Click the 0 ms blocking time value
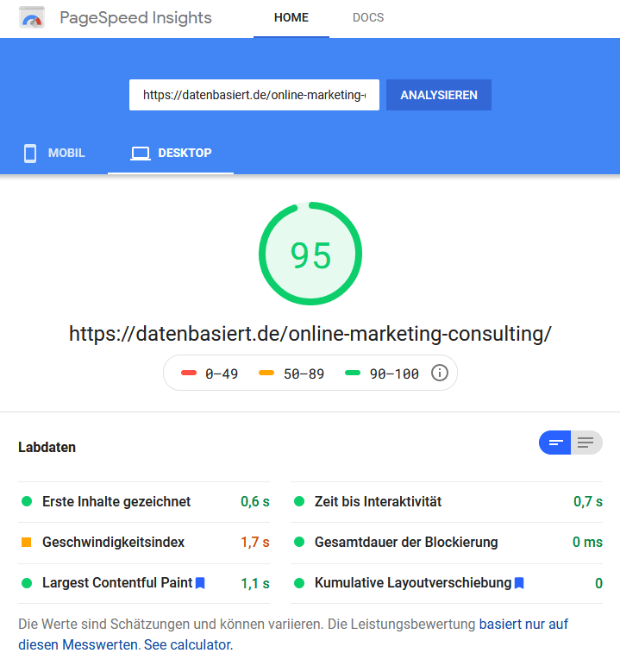 coord(587,542)
